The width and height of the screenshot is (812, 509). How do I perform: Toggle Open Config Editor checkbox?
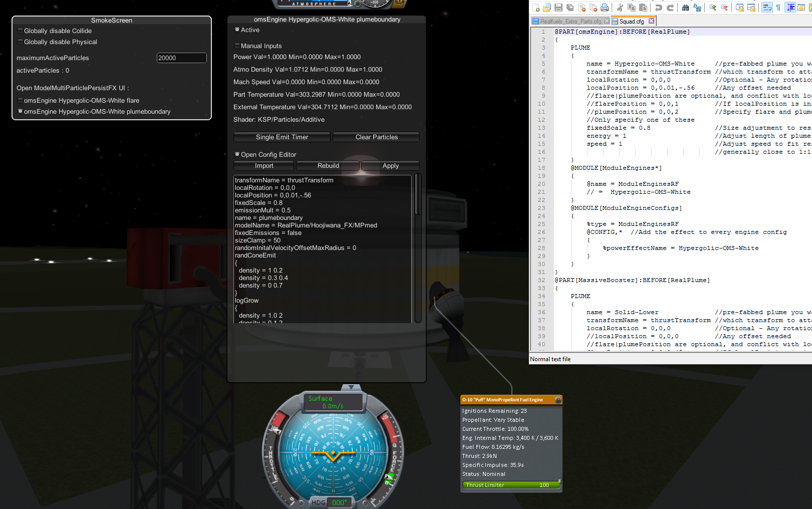pos(237,154)
